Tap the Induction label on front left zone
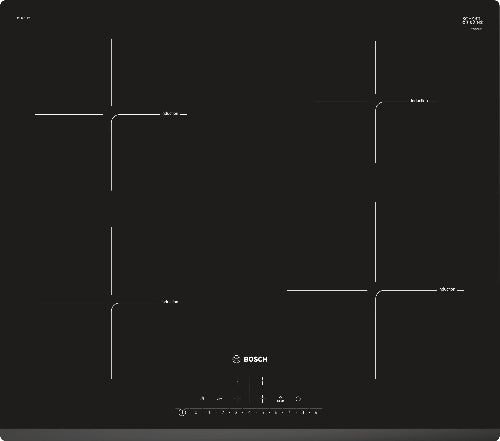 [171, 302]
